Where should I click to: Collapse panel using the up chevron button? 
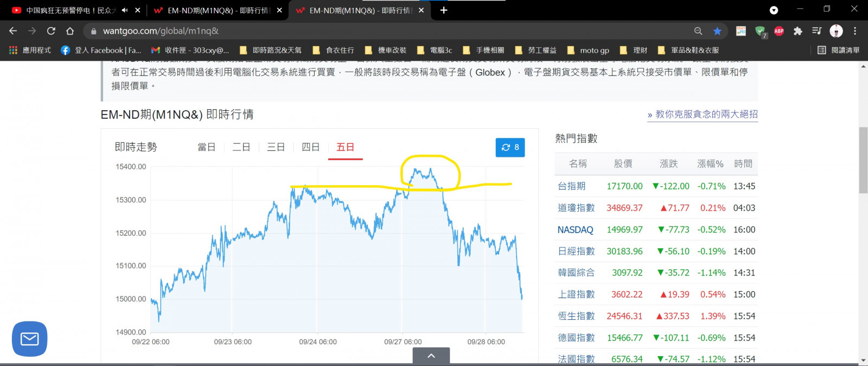click(431, 356)
